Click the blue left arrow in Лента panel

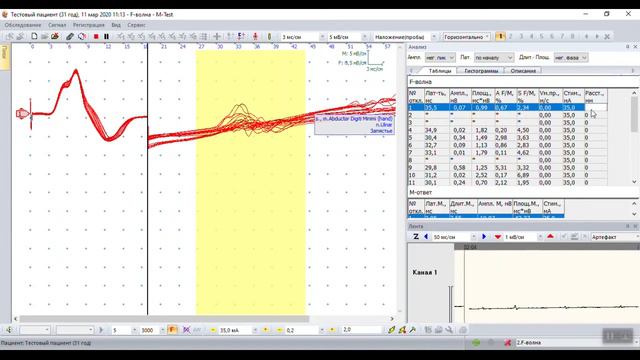(426, 236)
